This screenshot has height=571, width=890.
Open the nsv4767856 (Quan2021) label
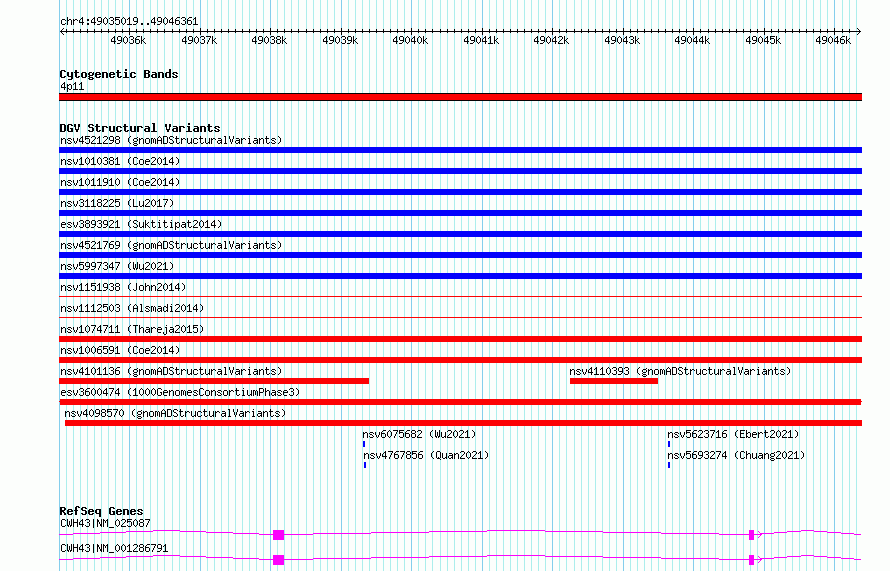426,455
